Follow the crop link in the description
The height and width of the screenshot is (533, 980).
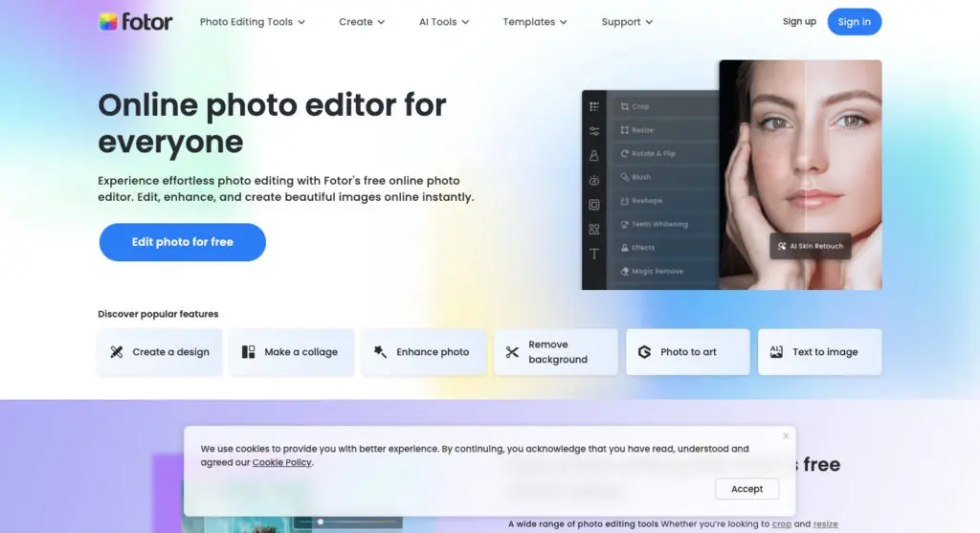point(781,523)
